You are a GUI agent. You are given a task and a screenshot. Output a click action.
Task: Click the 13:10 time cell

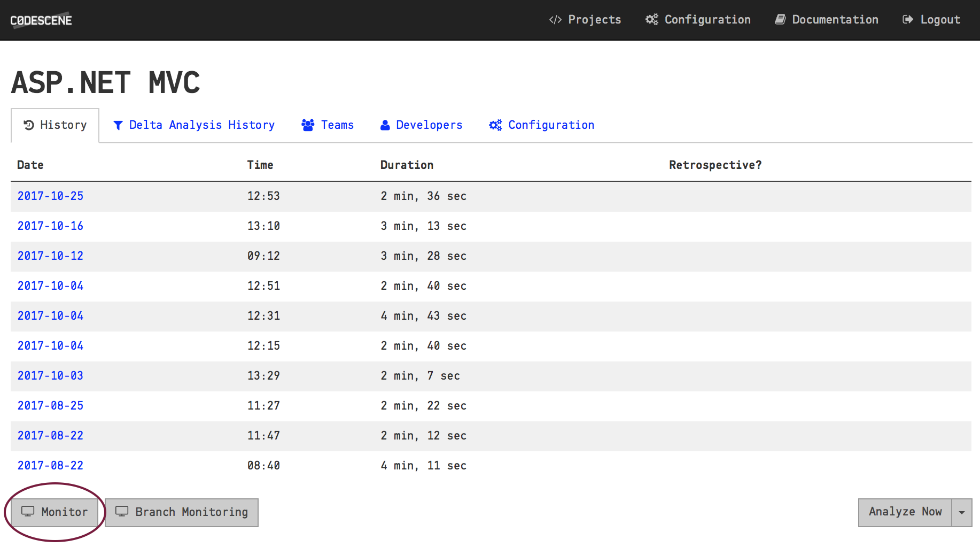tap(263, 226)
